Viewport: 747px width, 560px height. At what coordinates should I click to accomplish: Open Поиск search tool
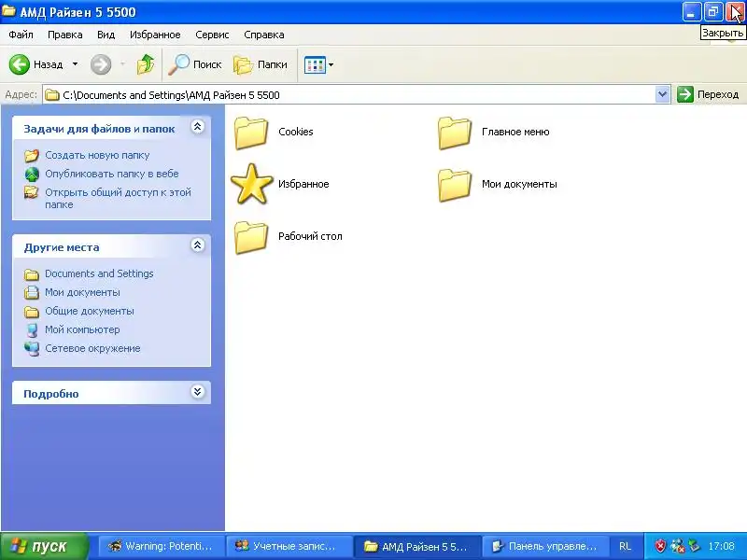click(x=195, y=64)
